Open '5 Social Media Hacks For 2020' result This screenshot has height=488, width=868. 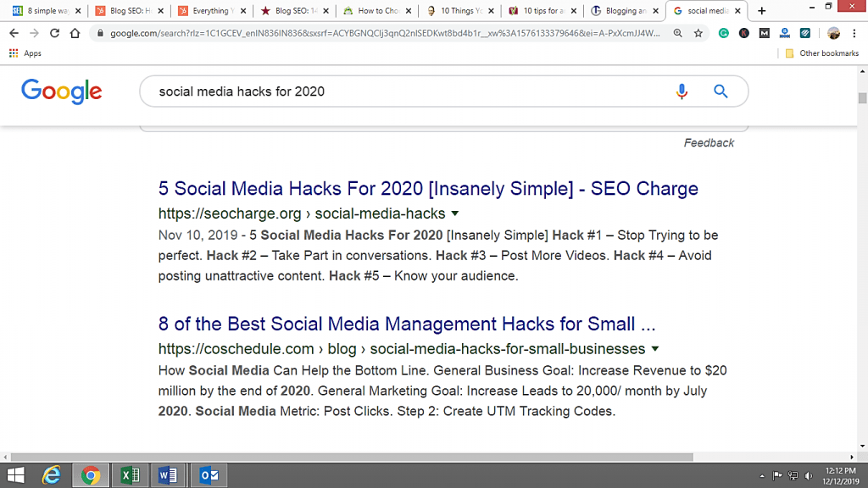point(428,189)
